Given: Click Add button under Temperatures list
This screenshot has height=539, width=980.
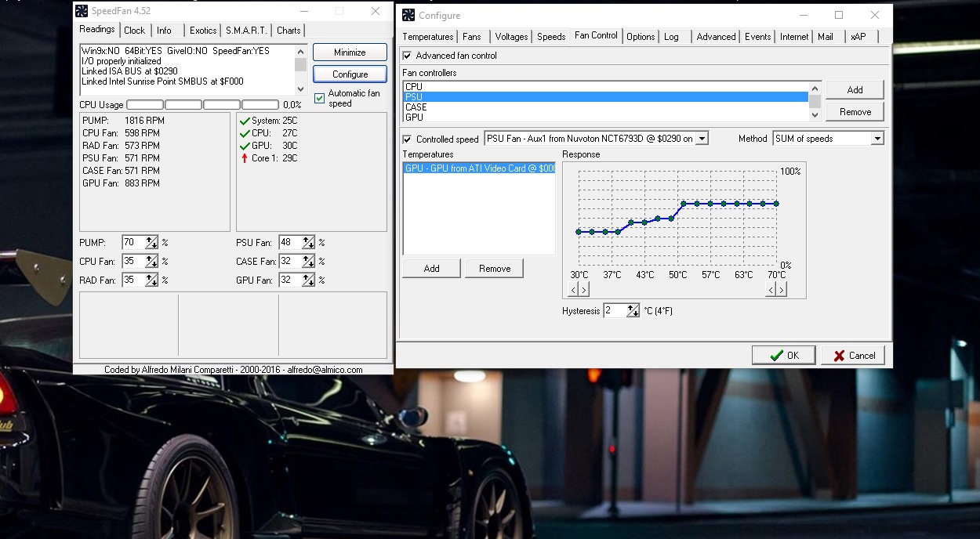Looking at the screenshot, I should (x=431, y=269).
